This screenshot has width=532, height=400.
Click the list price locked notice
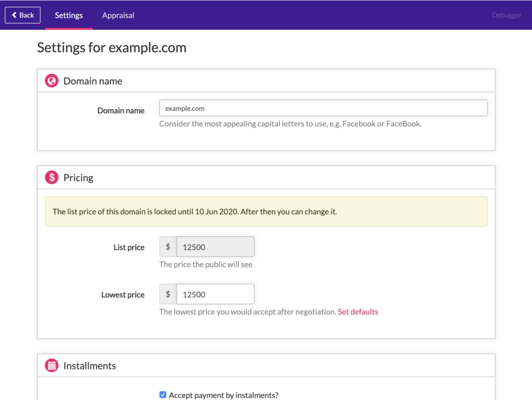click(x=266, y=212)
